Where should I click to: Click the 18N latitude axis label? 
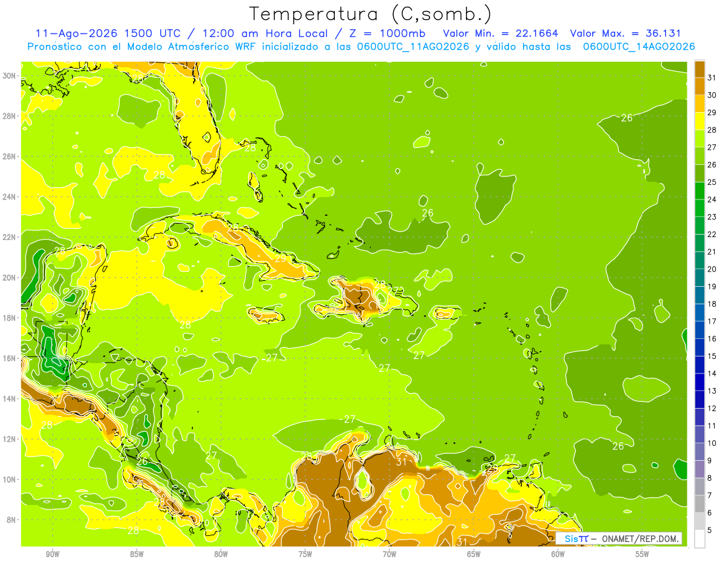[10, 318]
